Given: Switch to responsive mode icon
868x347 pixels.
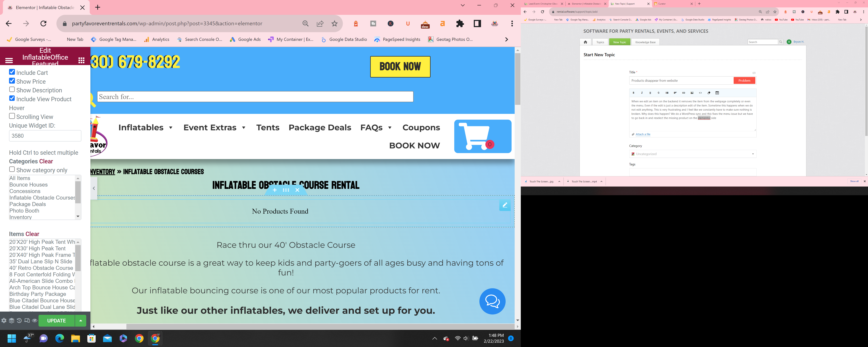Looking at the screenshot, I should [27, 321].
